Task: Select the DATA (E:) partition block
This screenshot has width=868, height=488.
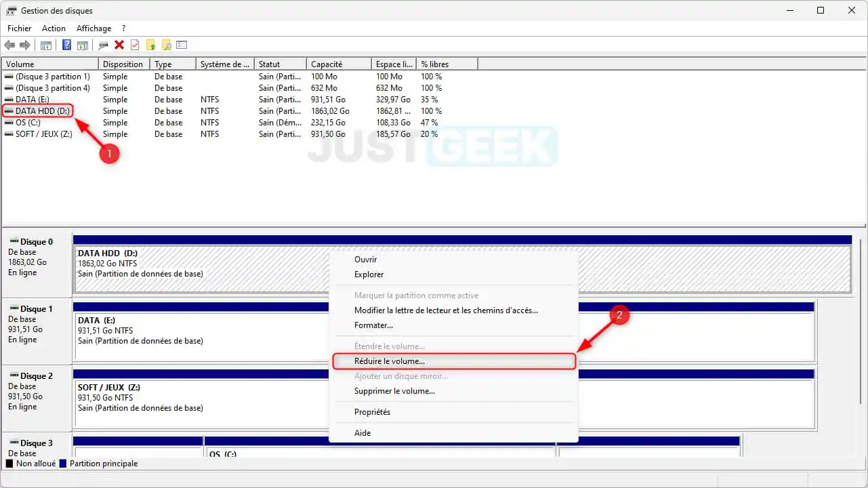Action: [x=443, y=332]
